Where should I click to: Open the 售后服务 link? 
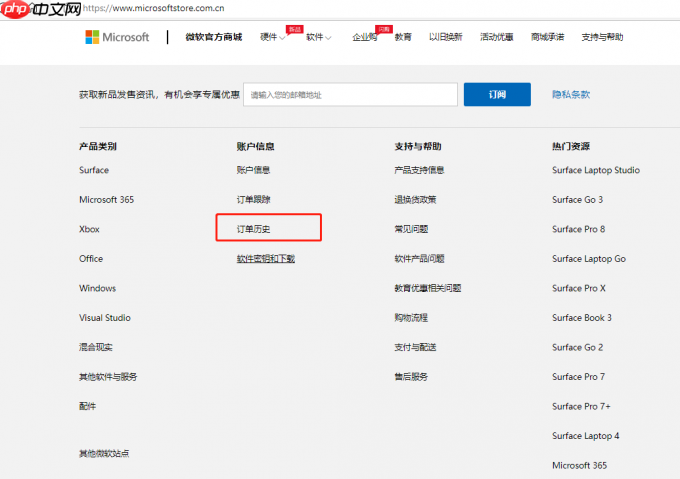[x=411, y=377]
